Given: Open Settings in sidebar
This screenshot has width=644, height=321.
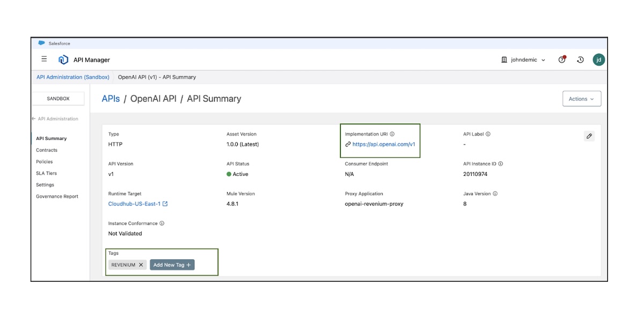Looking at the screenshot, I should (x=45, y=185).
